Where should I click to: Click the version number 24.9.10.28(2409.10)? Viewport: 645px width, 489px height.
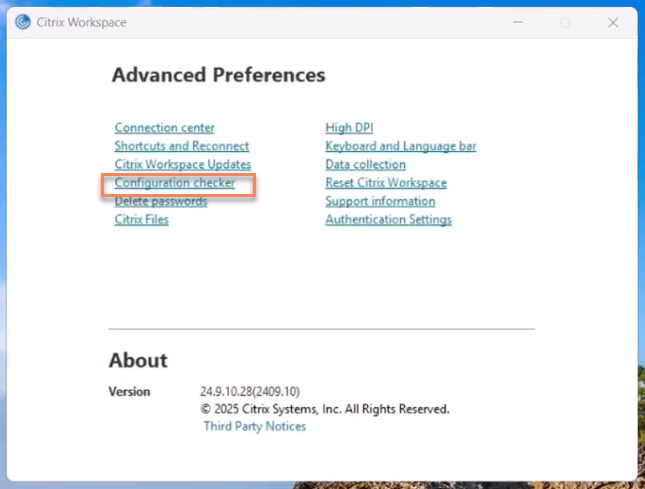click(250, 391)
